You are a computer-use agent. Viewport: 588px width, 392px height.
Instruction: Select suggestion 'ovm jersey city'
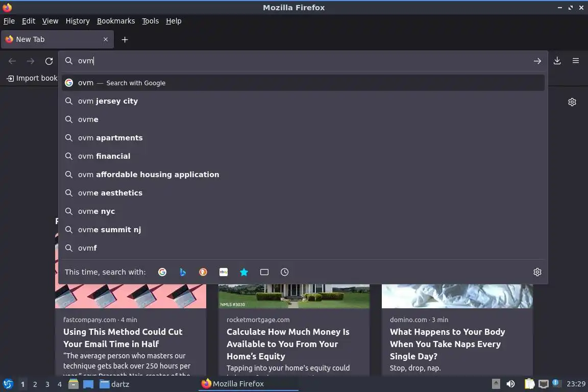[303, 101]
